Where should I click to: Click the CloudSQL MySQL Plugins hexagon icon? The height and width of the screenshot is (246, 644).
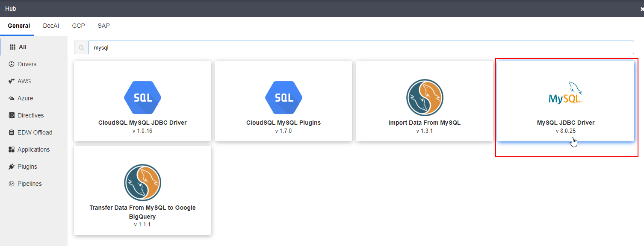pyautogui.click(x=284, y=97)
